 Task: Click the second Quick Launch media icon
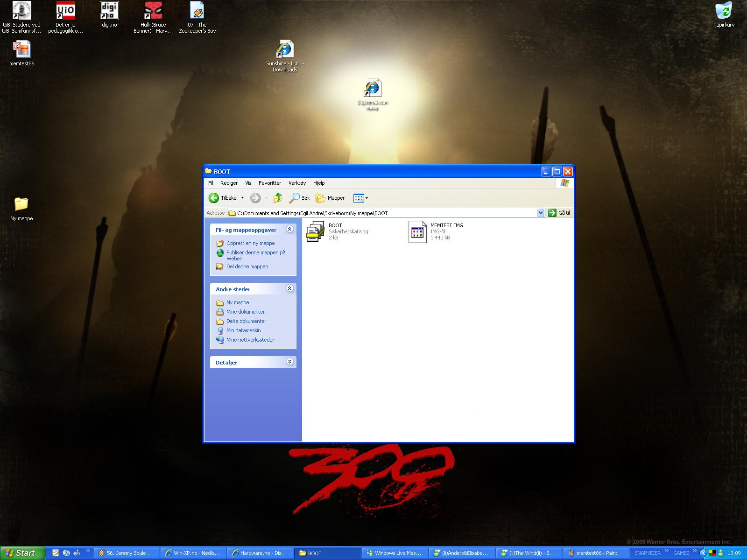tap(66, 553)
